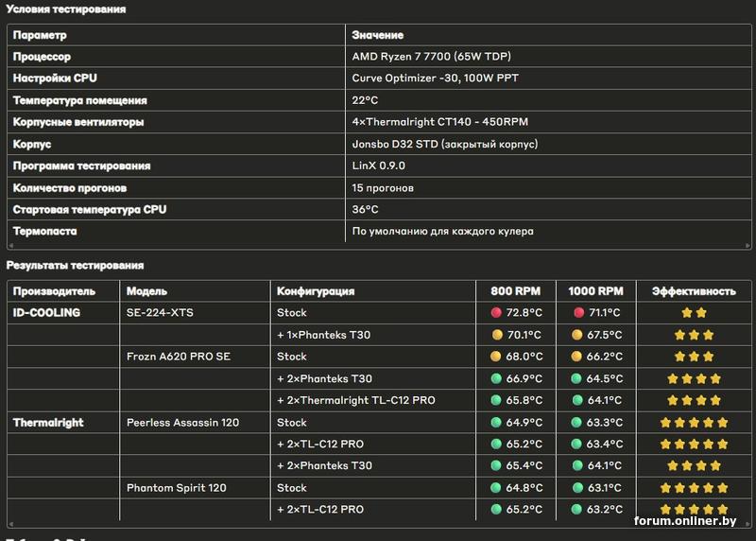
Task: Click five-star rating in Peerless Assassin 120 row
Action: coord(695,422)
